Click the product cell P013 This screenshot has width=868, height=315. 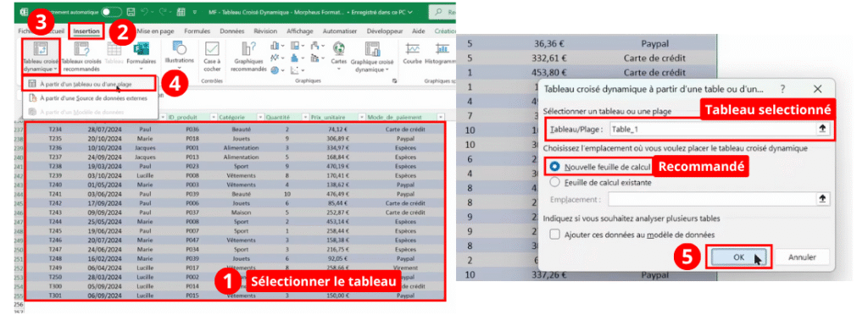(x=192, y=157)
